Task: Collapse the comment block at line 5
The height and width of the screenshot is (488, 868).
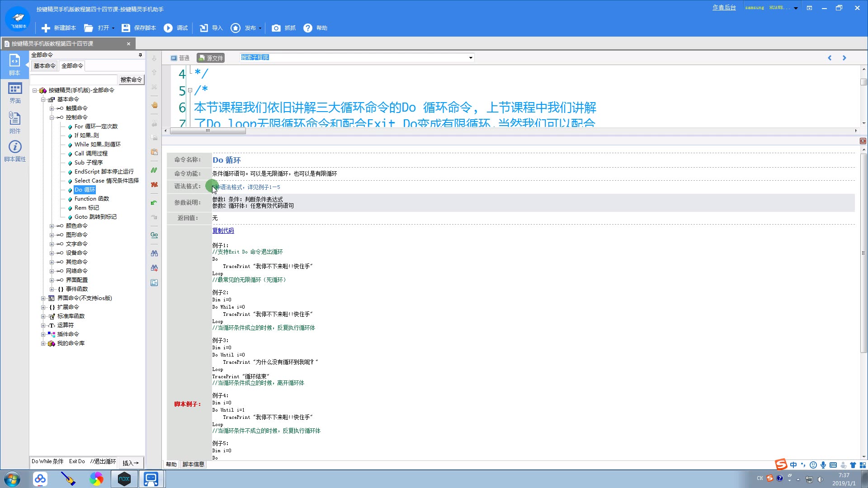Action: point(190,90)
